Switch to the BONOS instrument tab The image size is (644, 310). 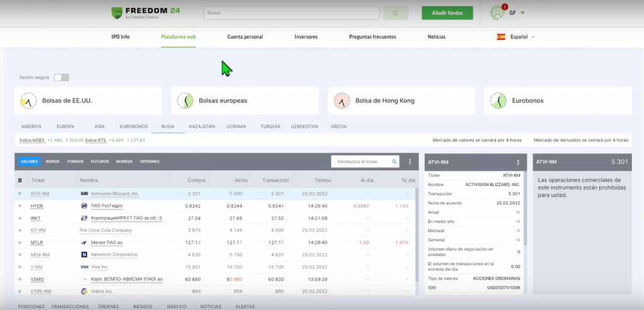coord(53,162)
